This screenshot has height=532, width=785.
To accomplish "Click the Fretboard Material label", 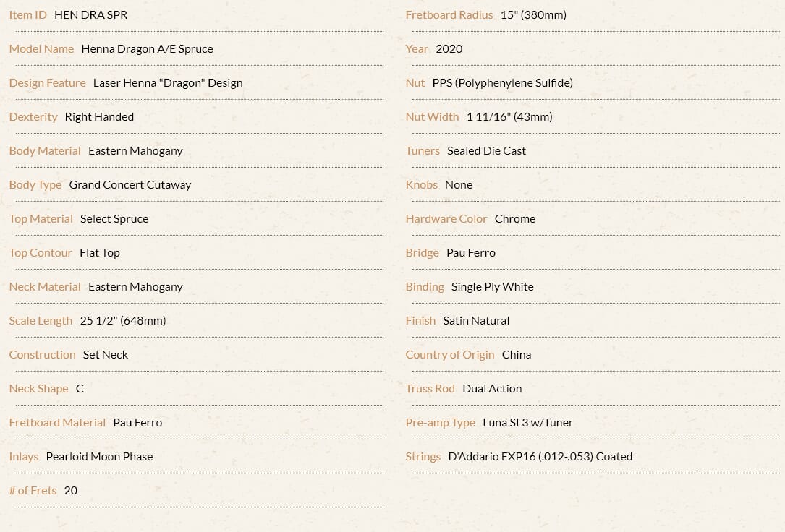I will [x=57, y=423].
